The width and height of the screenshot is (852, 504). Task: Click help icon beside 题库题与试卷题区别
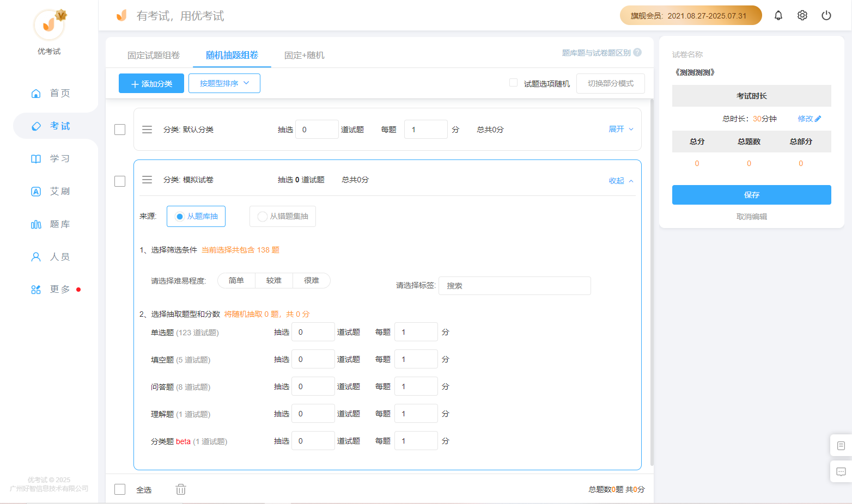coord(637,52)
